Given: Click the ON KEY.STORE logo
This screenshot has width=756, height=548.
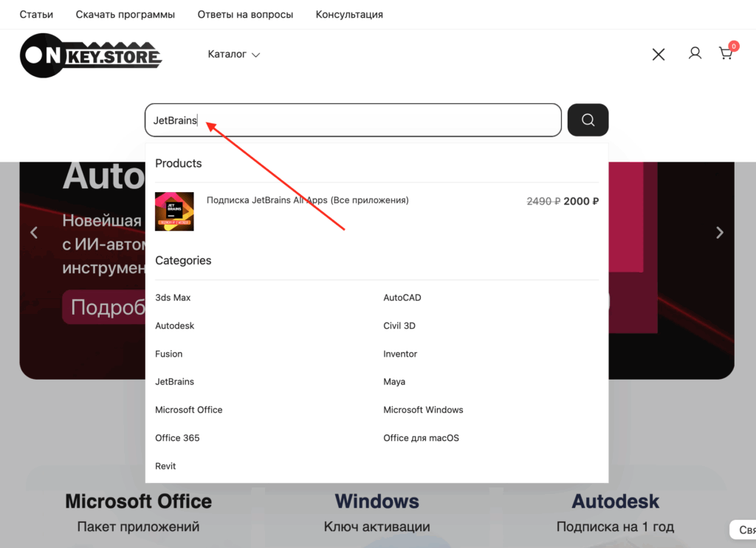Looking at the screenshot, I should 90,55.
